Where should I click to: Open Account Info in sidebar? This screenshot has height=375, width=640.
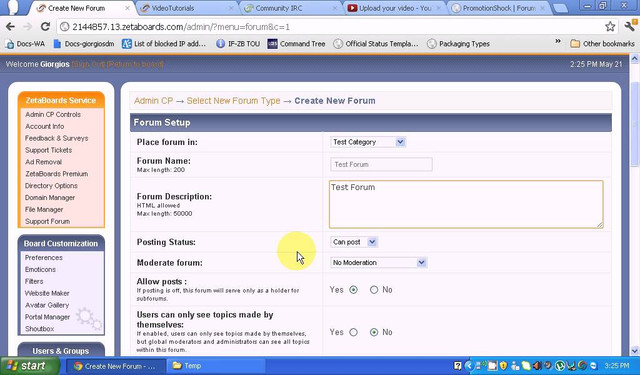(44, 126)
